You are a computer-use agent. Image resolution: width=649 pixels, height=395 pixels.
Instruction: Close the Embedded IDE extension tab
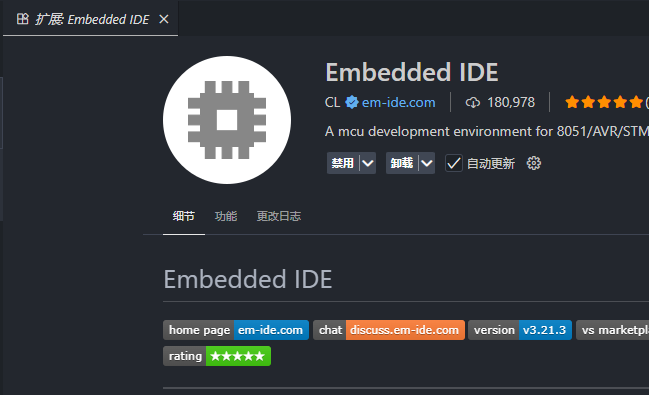[x=164, y=19]
